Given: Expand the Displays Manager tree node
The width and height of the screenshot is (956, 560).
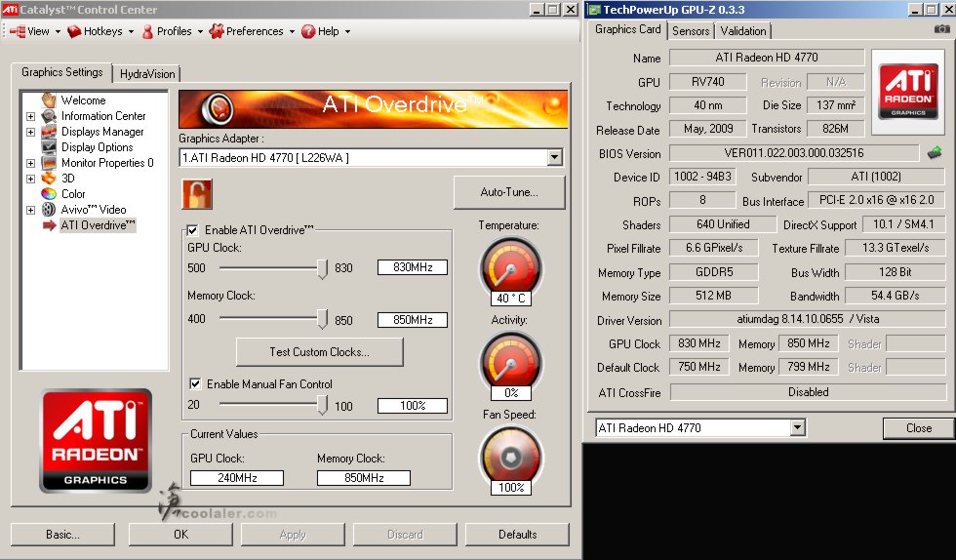Looking at the screenshot, I should 30,132.
